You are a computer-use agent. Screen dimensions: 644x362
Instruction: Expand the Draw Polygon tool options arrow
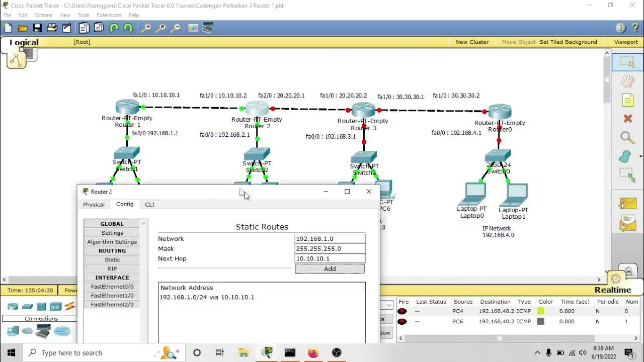pyautogui.click(x=640, y=156)
